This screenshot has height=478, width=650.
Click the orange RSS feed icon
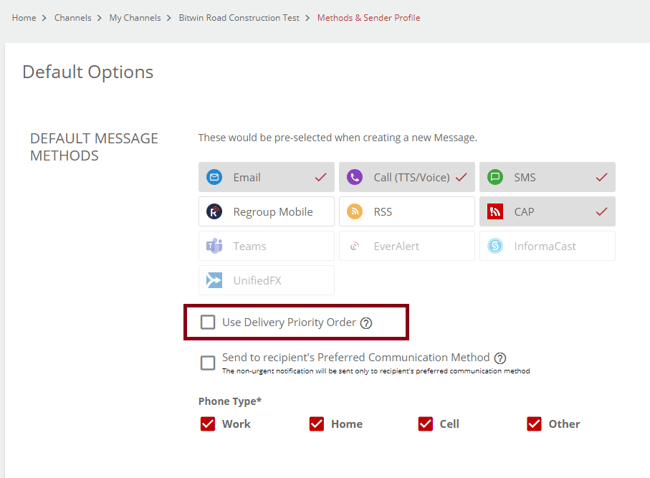tap(354, 212)
